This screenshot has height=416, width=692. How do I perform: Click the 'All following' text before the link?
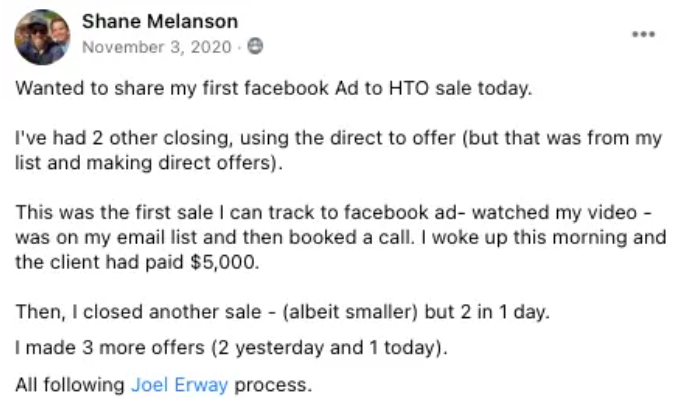(x=70, y=385)
